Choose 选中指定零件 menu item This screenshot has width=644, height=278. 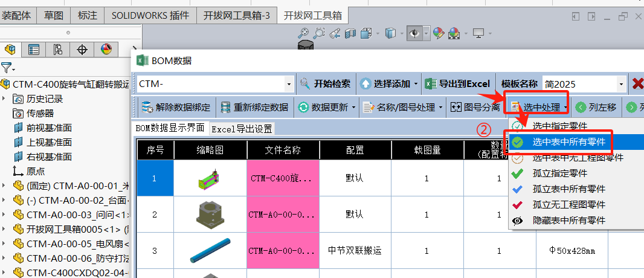(576, 126)
